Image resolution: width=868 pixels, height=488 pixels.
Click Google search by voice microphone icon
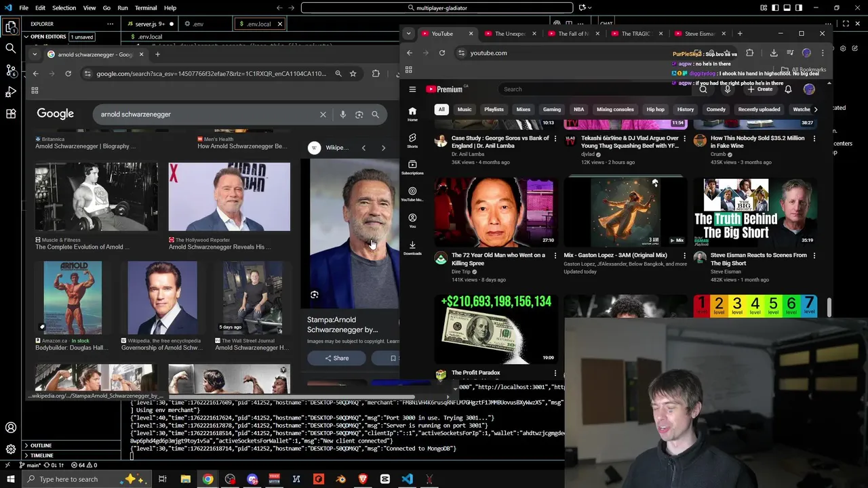(342, 115)
